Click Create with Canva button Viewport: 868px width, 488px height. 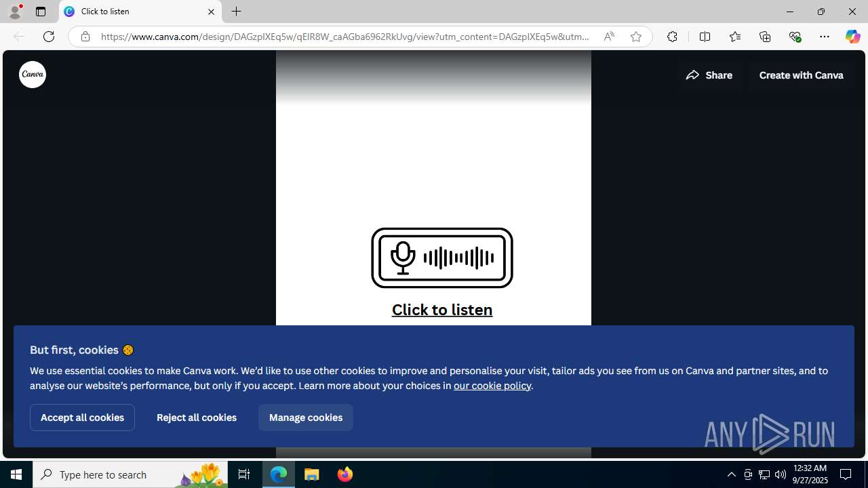(801, 75)
